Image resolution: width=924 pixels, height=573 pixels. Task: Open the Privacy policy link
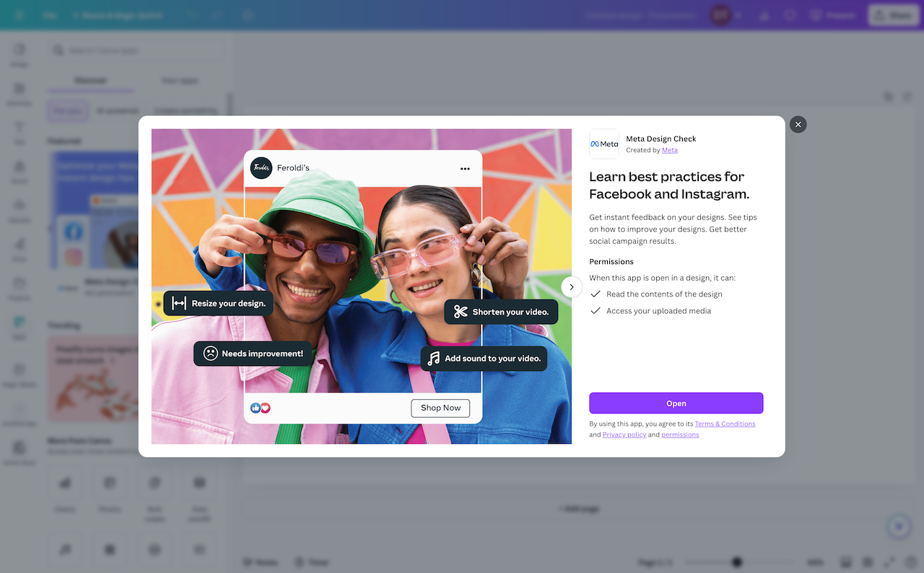[x=624, y=435]
